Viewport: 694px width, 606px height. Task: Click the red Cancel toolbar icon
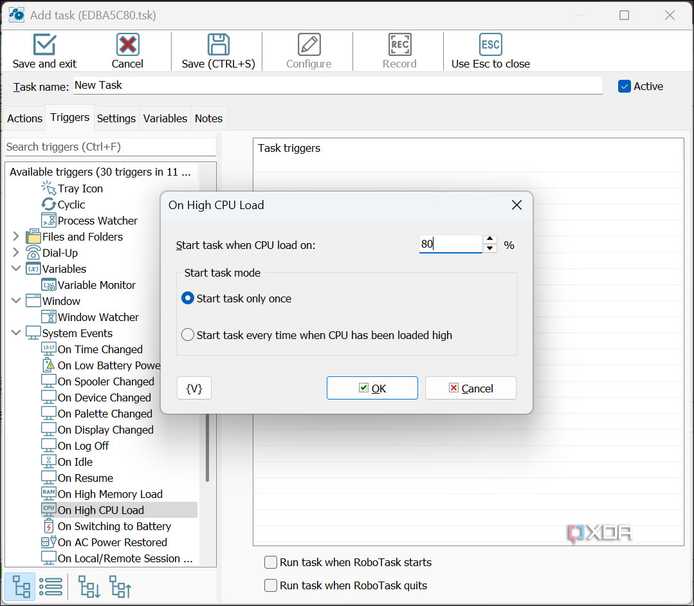[x=127, y=44]
